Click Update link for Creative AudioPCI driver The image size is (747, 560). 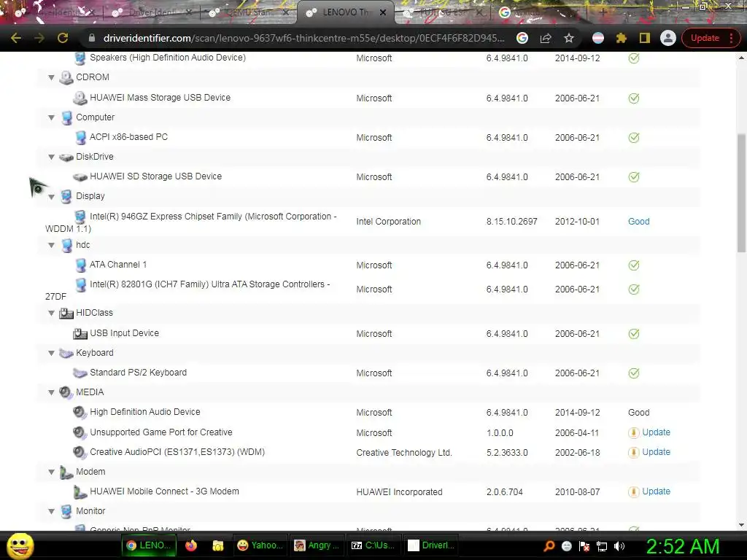656,452
